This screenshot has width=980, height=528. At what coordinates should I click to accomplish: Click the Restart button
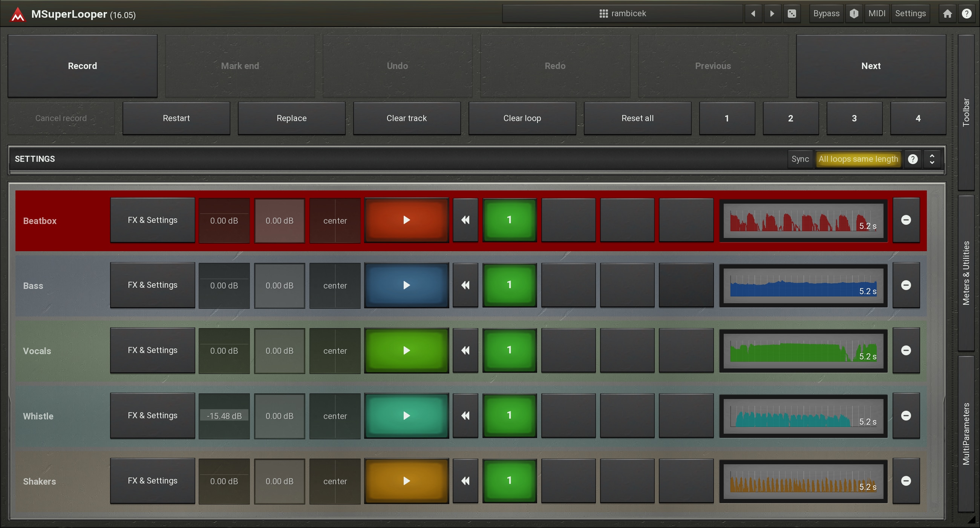(x=176, y=118)
